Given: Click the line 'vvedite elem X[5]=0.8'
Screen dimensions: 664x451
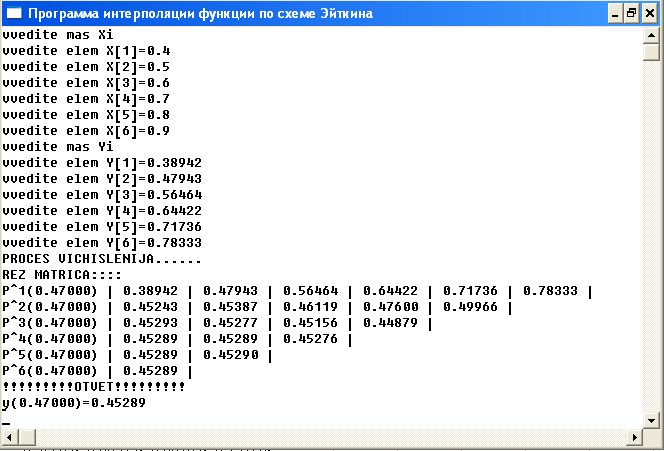Looking at the screenshot, I should tap(86, 115).
